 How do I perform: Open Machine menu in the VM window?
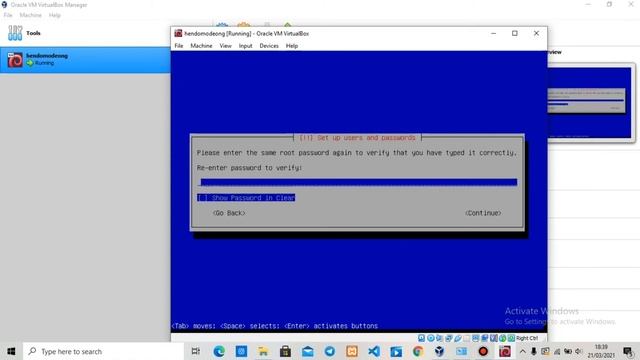click(x=201, y=46)
